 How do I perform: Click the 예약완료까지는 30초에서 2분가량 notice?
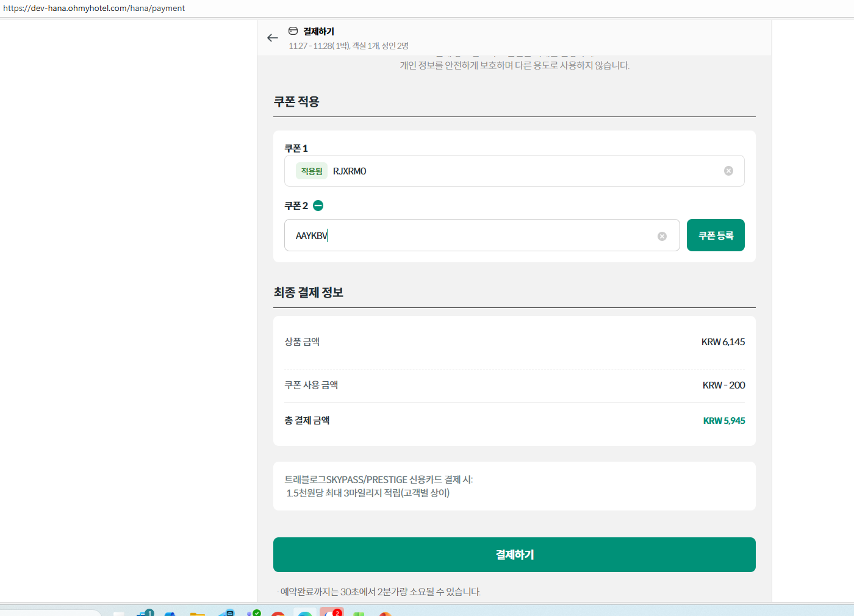tap(379, 592)
